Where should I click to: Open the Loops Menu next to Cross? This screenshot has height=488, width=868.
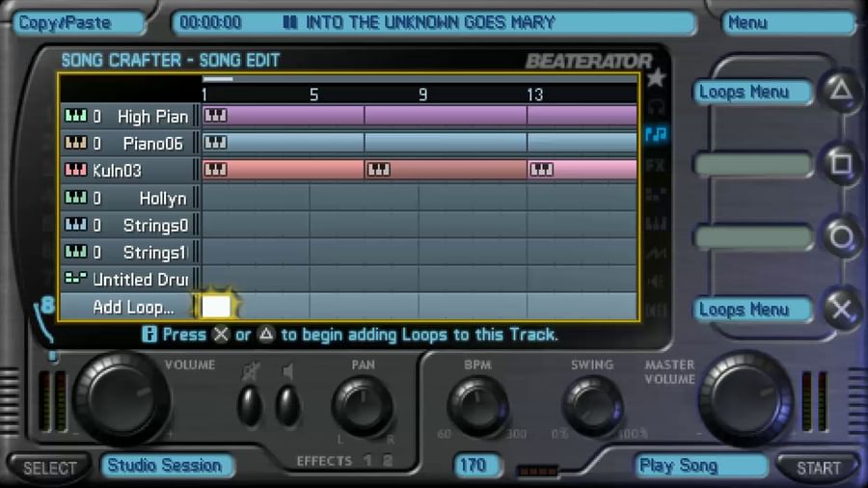tap(753, 310)
